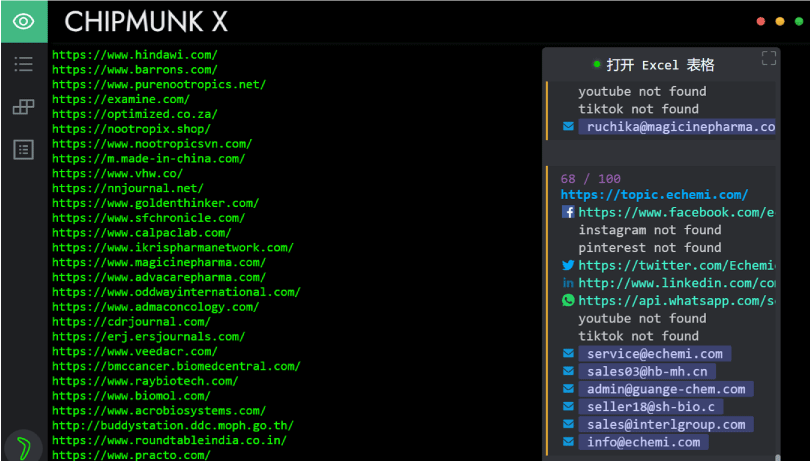This screenshot has height=461, width=810.
Task: Select email ruchika@magicinepharma.co
Action: [677, 127]
